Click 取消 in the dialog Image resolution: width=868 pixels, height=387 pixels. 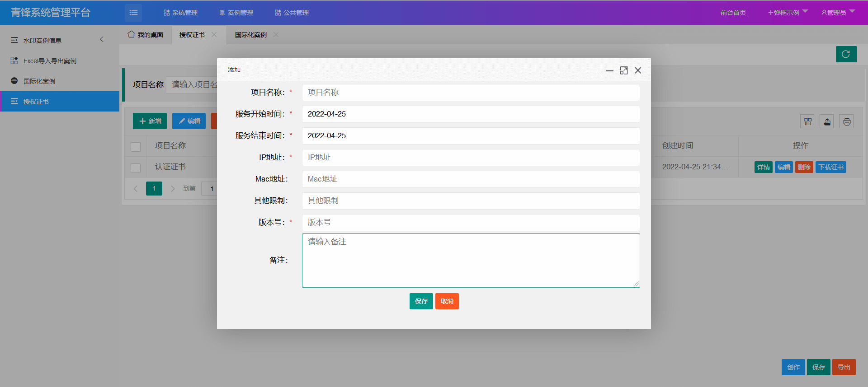[x=447, y=301]
